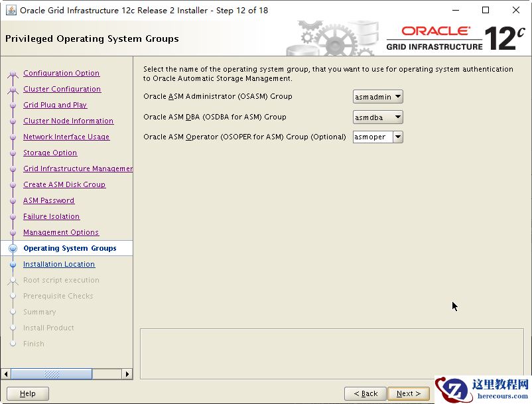Viewport: 532px width, 404px height.
Task: Click the Next button
Action: click(x=408, y=393)
